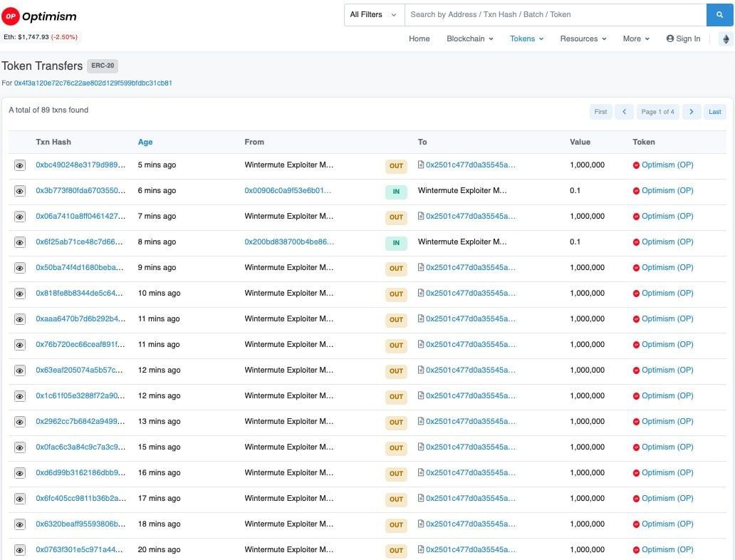Image resolution: width=735 pixels, height=560 pixels.
Task: Click the blue search magnifier button
Action: point(719,14)
